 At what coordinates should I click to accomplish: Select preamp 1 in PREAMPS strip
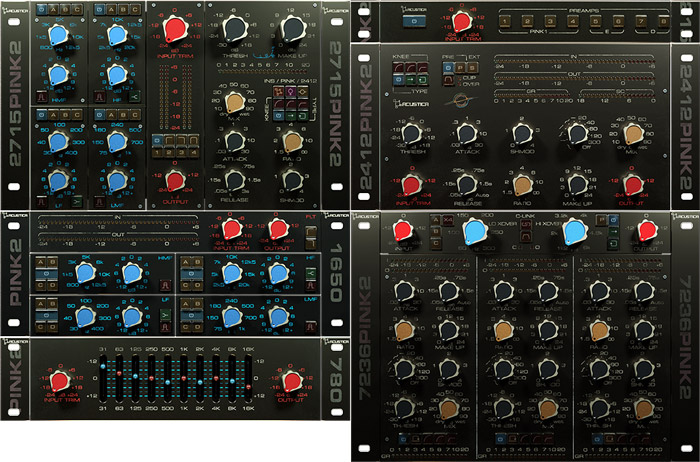[x=505, y=21]
